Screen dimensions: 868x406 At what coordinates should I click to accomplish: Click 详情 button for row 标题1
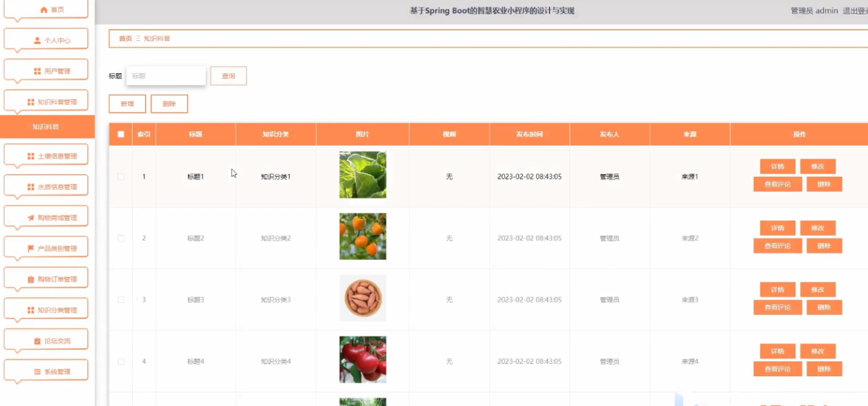(777, 166)
